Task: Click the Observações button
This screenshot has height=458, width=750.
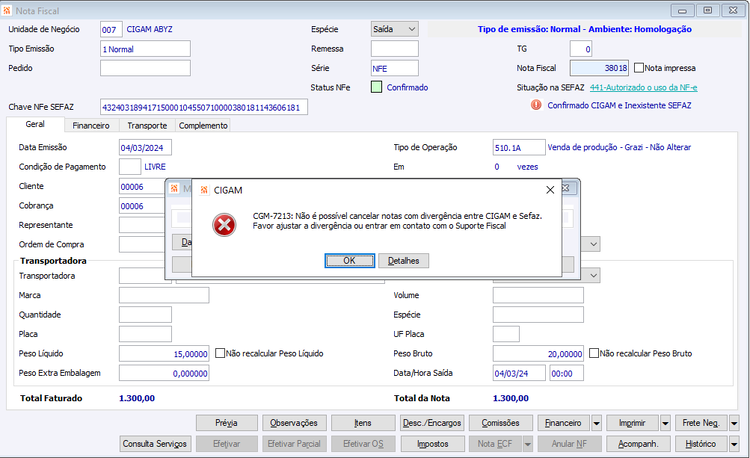Action: (294, 423)
